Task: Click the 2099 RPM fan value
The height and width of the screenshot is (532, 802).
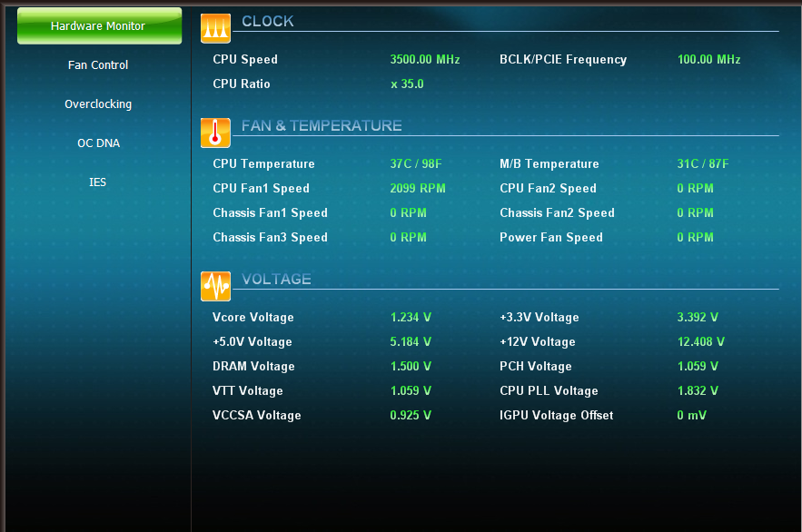Action: (x=418, y=188)
